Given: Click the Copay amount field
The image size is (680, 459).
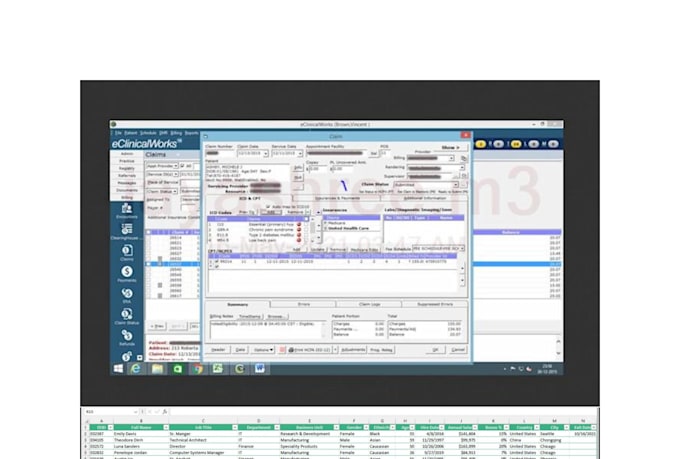Looking at the screenshot, I should pyautogui.click(x=317, y=169).
